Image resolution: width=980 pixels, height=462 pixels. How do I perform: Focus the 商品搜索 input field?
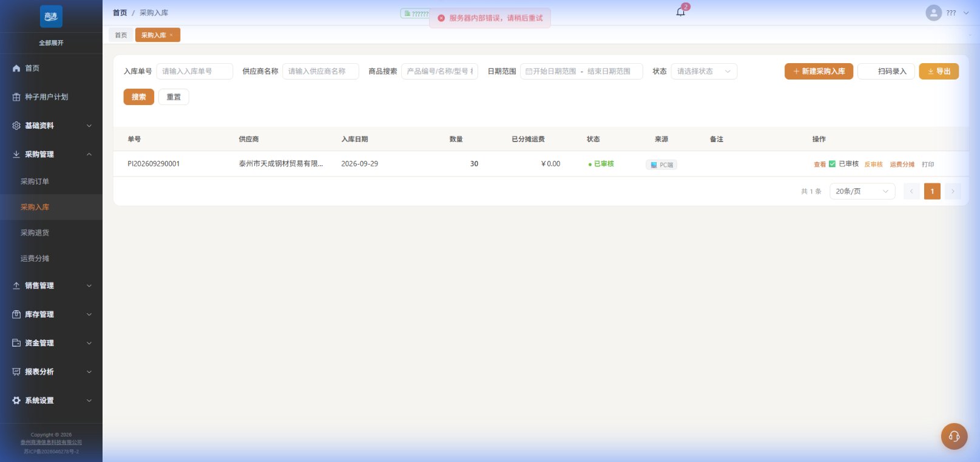(x=440, y=72)
